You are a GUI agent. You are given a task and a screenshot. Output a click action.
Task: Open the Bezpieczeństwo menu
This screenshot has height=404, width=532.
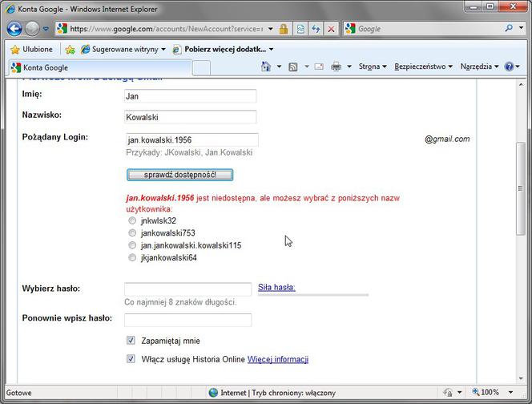point(423,67)
